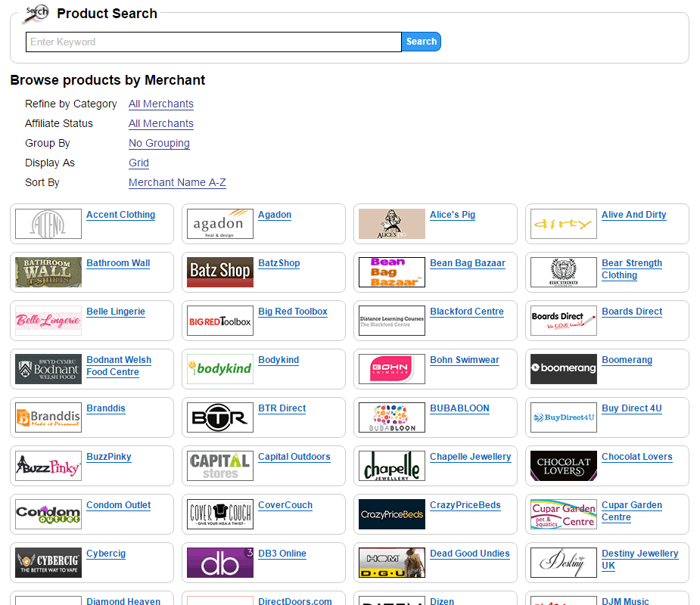Open the orange Branddis logo
Screen dimensions: 700x605
48,417
